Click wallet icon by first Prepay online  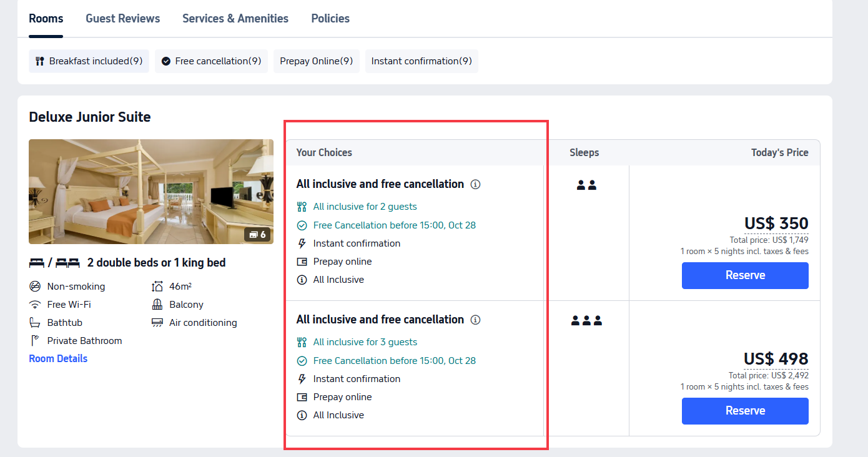[302, 262]
